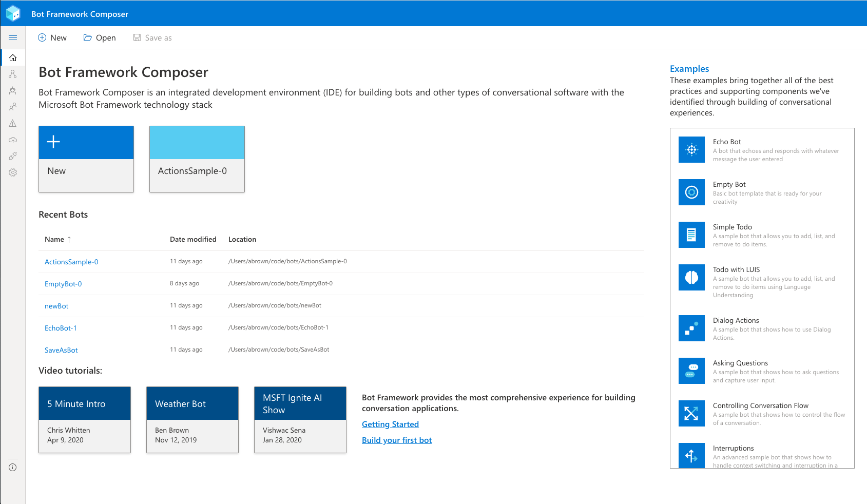The image size is (867, 504).
Task: Click the About info icon at sidebar bottom
Action: click(x=13, y=467)
